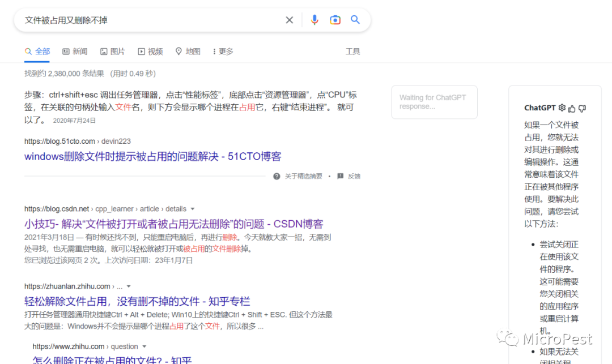The height and width of the screenshot is (364, 612).
Task: Start voice search with microphone icon
Action: click(x=314, y=20)
